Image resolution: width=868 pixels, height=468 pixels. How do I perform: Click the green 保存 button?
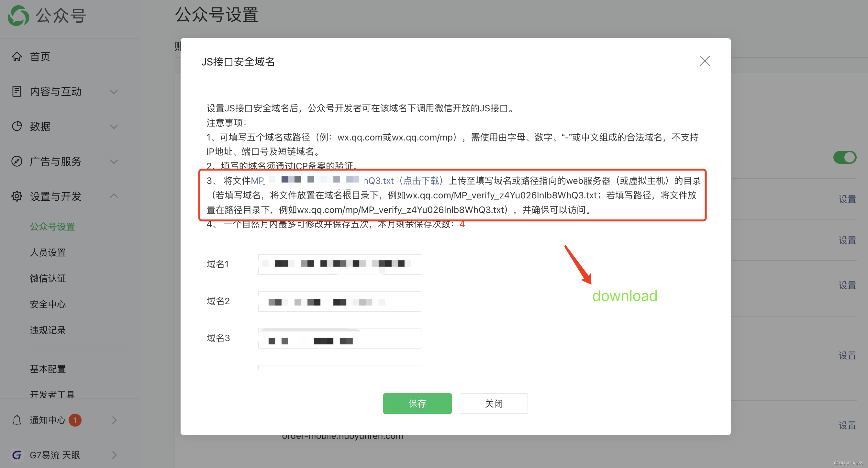(x=417, y=403)
